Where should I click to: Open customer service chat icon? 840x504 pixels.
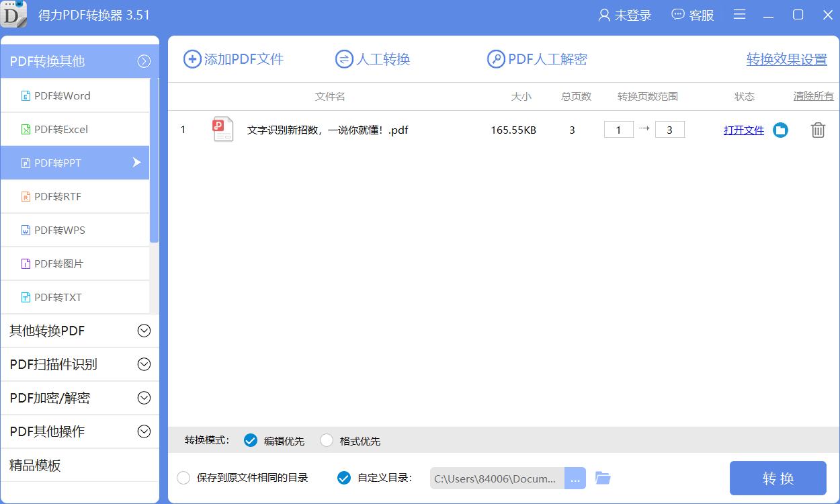coord(678,15)
